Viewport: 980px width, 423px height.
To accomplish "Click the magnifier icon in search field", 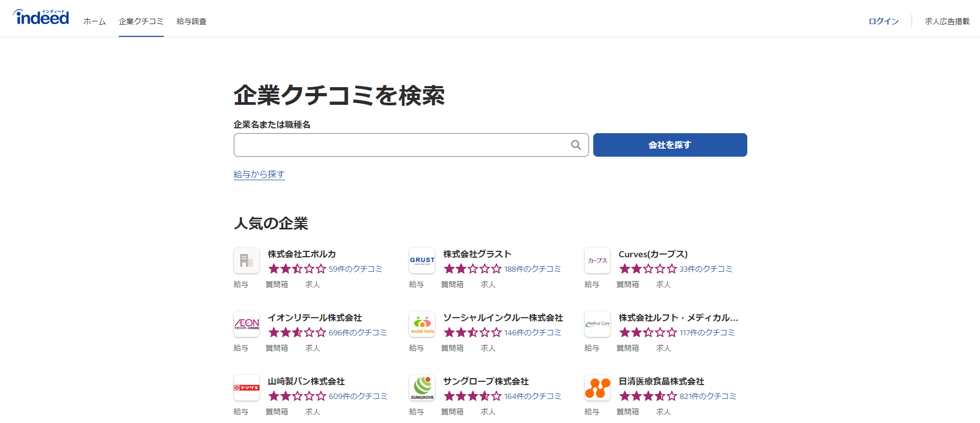I will (x=576, y=145).
